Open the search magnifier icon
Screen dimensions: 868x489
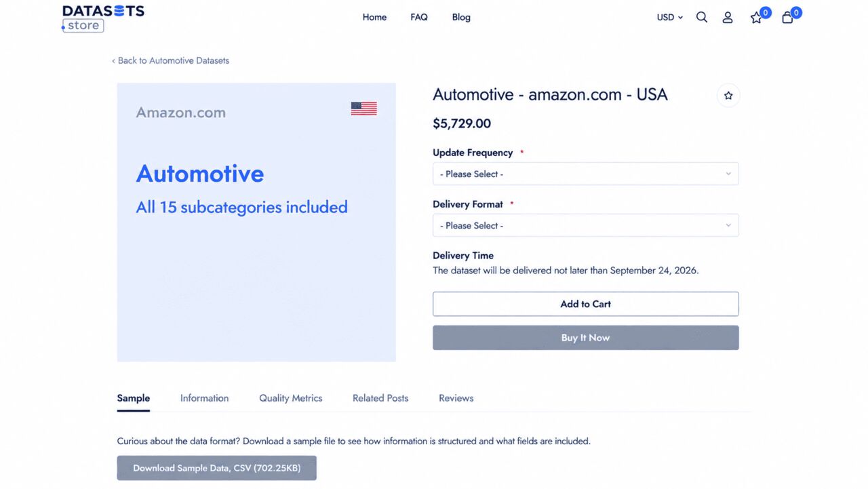pos(702,18)
